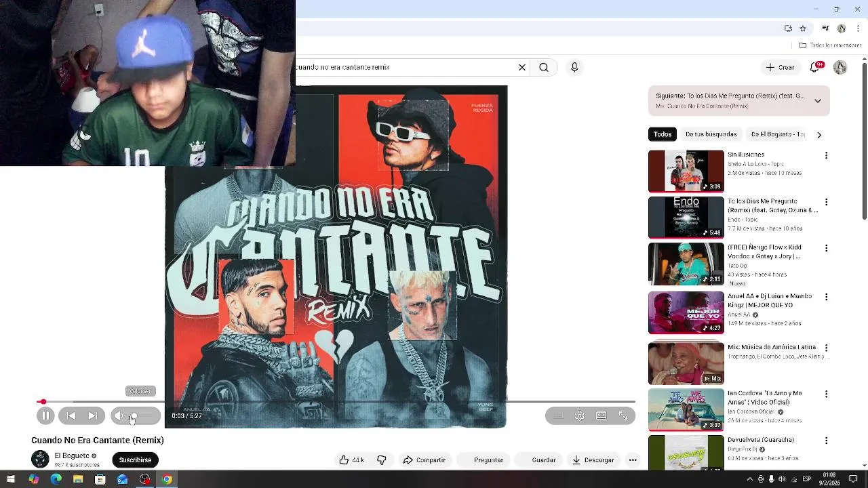Open options for Devuelvete (Guaracha) video
This screenshot has height=488, width=868.
pyautogui.click(x=826, y=440)
